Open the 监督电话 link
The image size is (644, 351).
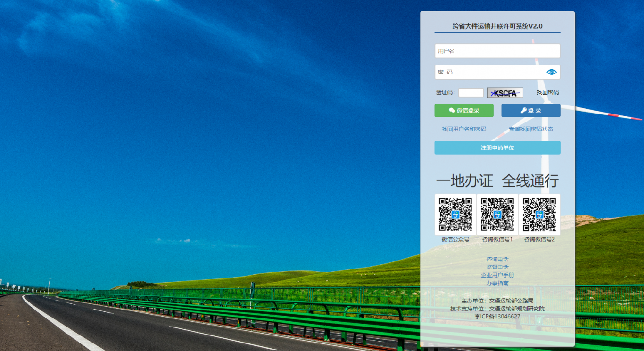pos(497,267)
